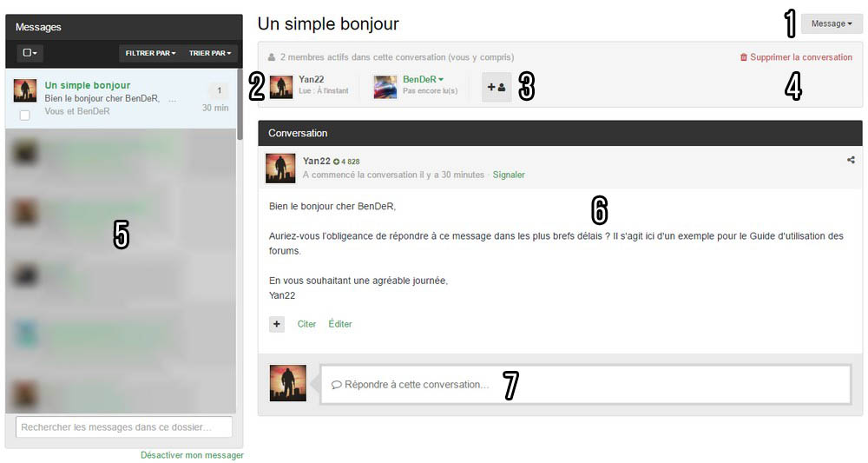The width and height of the screenshot is (868, 463).
Task: Expand the FILTRER PAR dropdown
Action: click(x=150, y=53)
